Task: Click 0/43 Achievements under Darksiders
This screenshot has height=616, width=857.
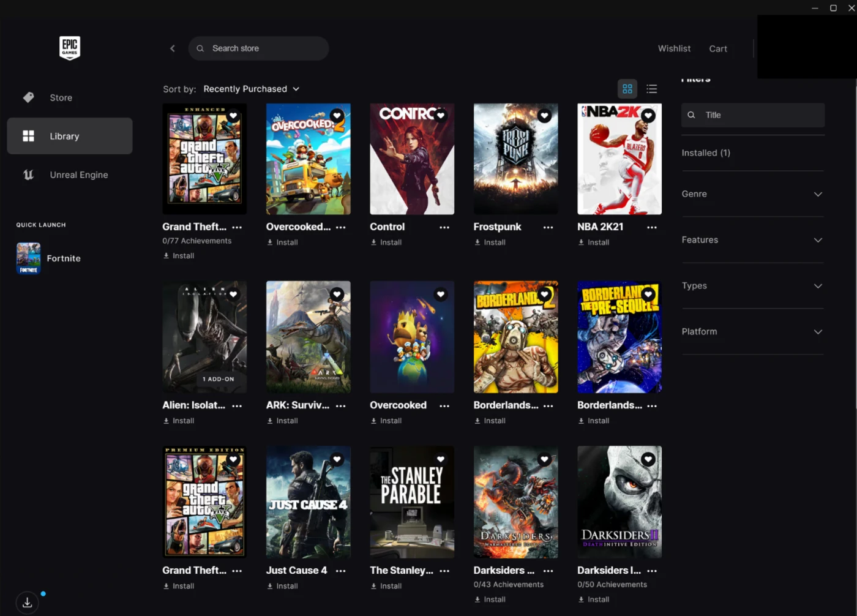Action: 509,585
